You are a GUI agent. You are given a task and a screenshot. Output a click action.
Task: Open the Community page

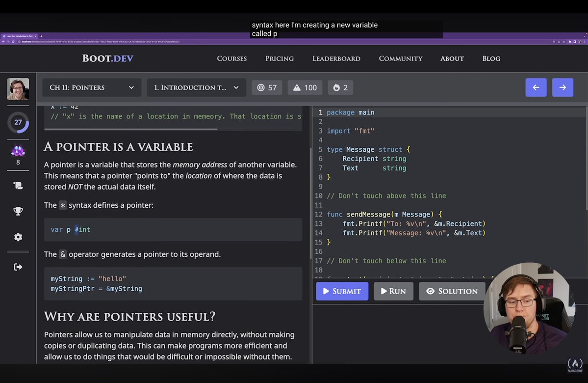tap(401, 58)
